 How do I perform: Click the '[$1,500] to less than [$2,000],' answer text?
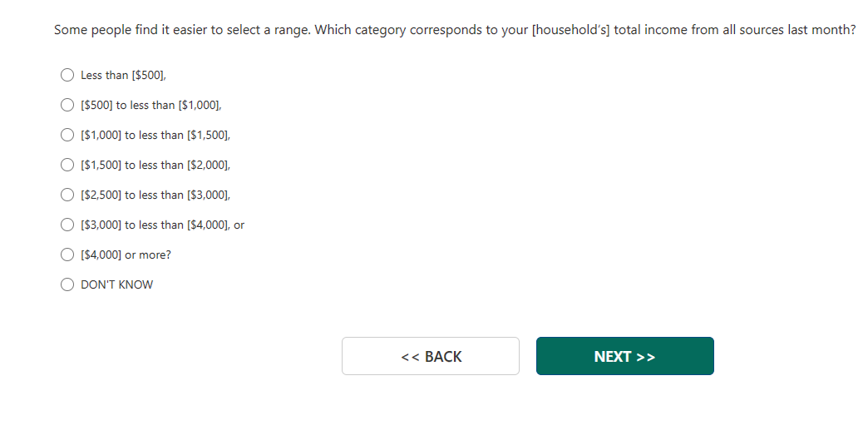pyautogui.click(x=155, y=165)
